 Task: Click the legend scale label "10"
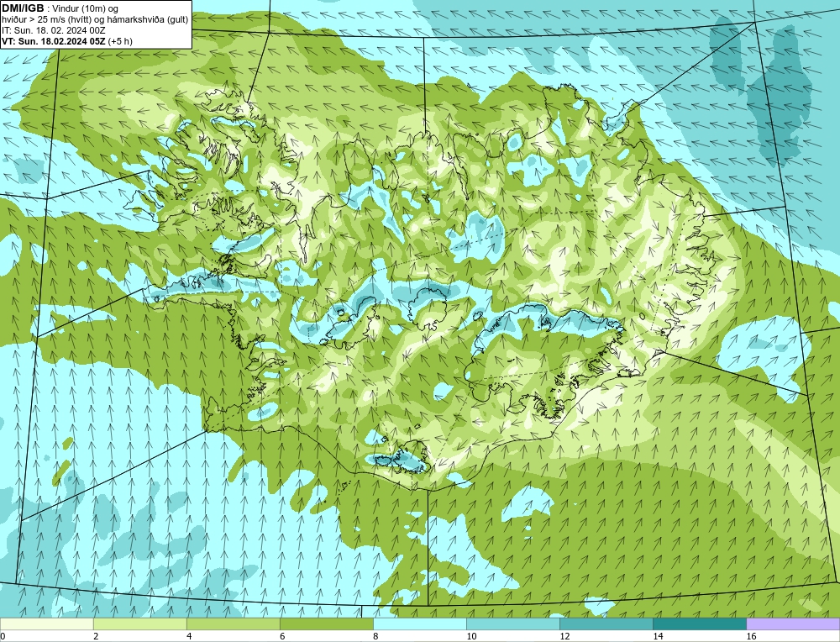pyautogui.click(x=471, y=636)
